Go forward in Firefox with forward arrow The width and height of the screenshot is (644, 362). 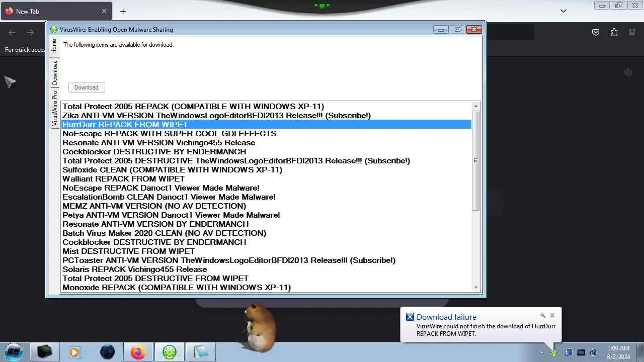[x=30, y=32]
